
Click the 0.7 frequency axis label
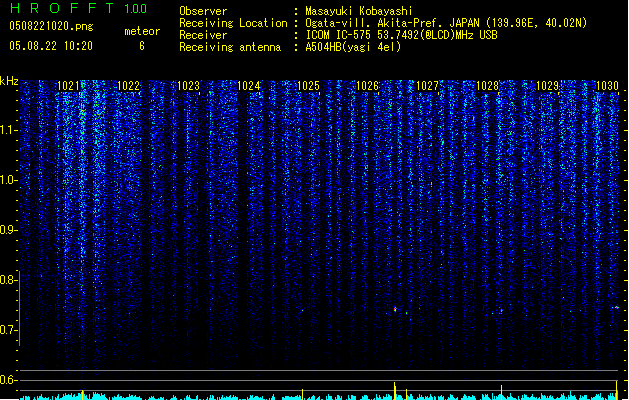click(8, 330)
